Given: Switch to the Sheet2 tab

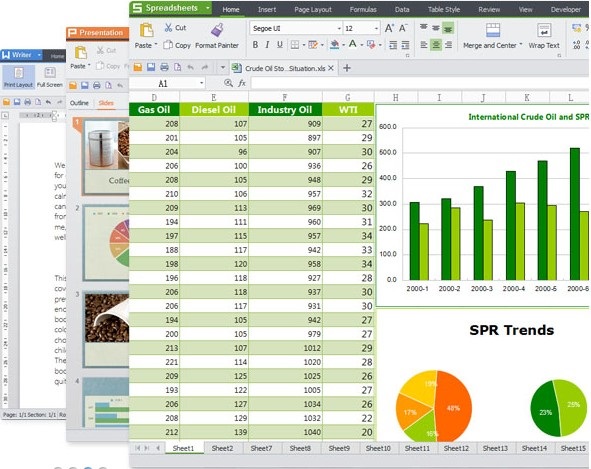Looking at the screenshot, I should coord(222,448).
